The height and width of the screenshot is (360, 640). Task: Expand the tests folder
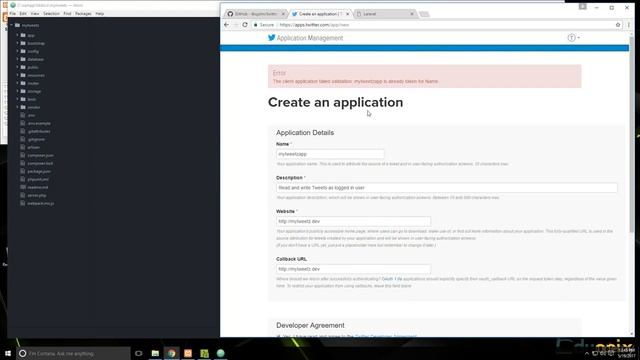click(17, 99)
